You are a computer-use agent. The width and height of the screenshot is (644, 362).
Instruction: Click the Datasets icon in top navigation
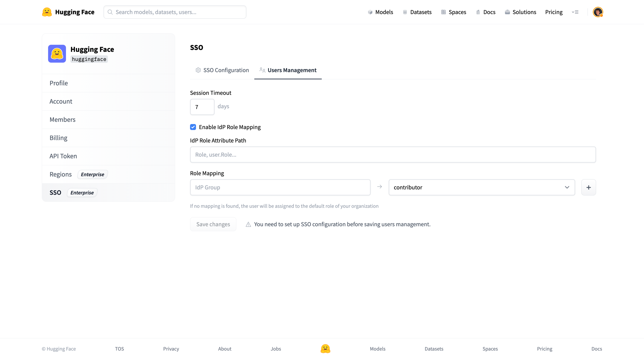[405, 12]
